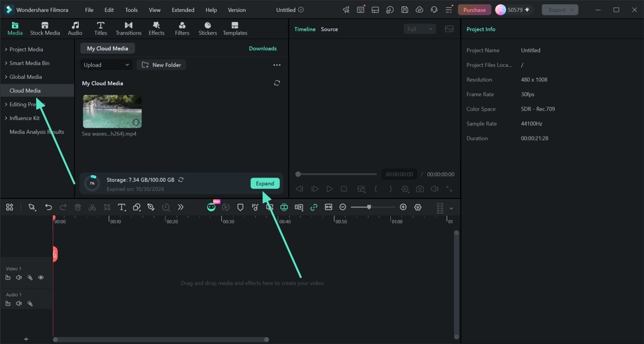Viewport: 644px width, 344px height.
Task: Add a marker with the shield icon
Action: point(240,207)
